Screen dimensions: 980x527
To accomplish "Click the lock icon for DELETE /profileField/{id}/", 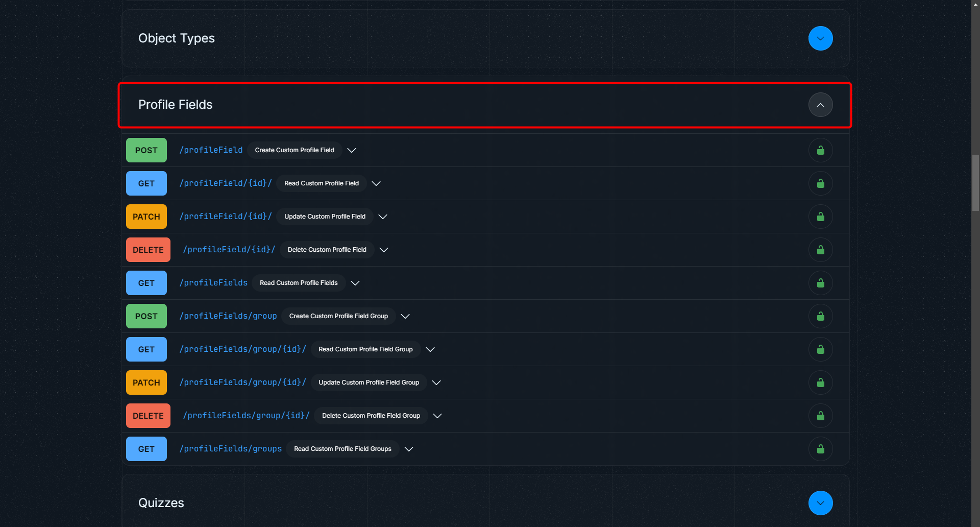I will point(820,250).
